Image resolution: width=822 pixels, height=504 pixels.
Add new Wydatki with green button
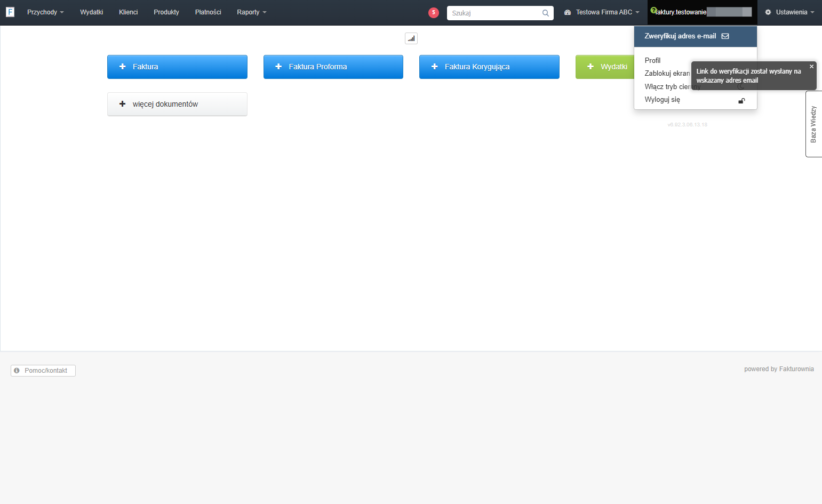(x=605, y=67)
